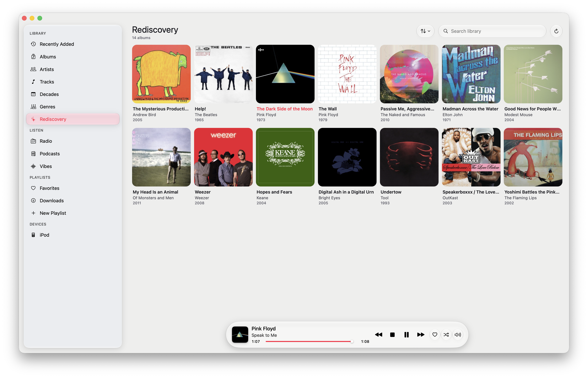Click the Radio icon in sidebar
Screen dimensions: 588x378
[33, 141]
